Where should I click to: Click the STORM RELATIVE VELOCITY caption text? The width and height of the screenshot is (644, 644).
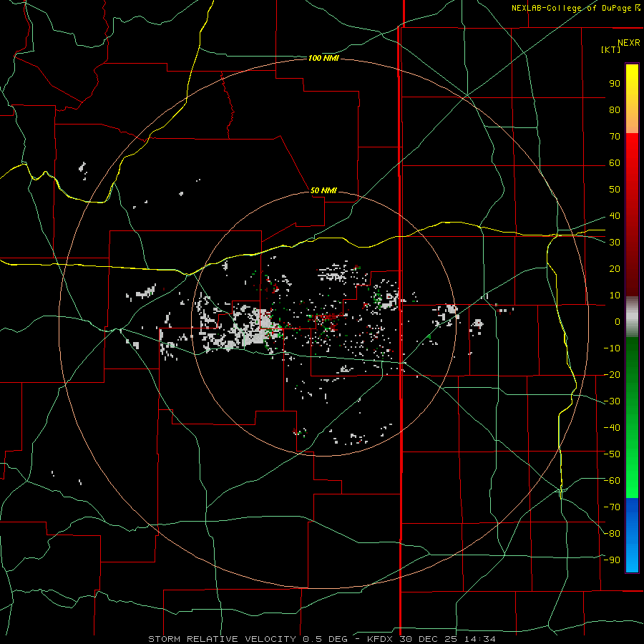(x=223, y=639)
